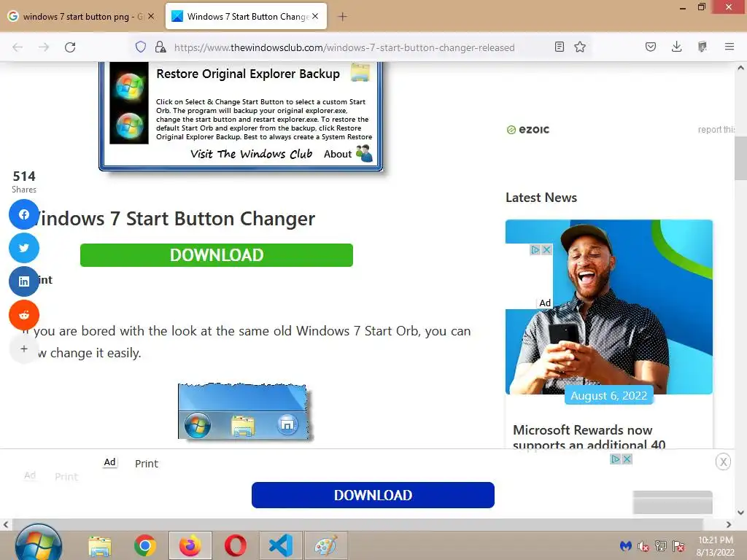Screen dimensions: 747x560
Task: Open network status tray icon
Action: click(661, 545)
